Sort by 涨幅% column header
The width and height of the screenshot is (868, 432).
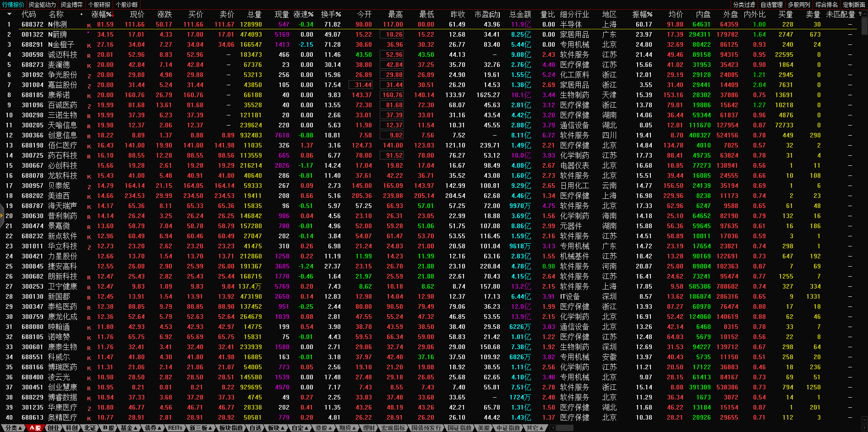tap(102, 14)
